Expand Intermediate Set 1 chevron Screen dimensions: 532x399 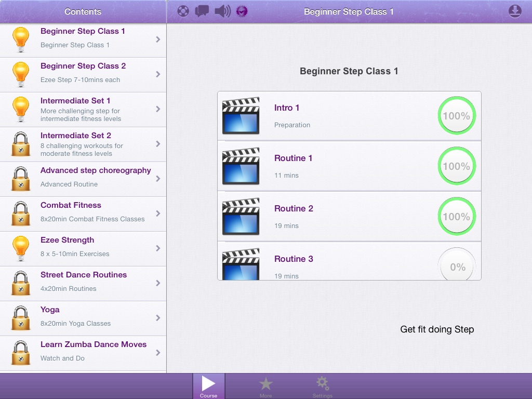158,109
